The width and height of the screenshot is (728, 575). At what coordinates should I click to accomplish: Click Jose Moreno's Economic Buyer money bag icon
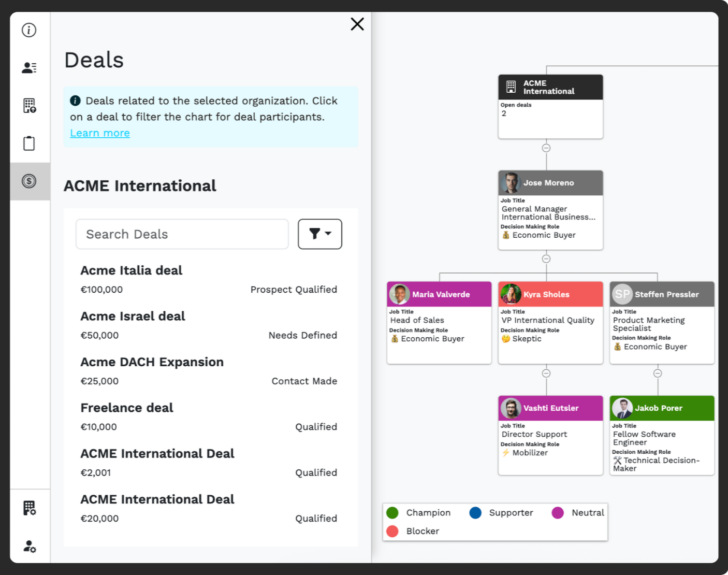tap(506, 235)
